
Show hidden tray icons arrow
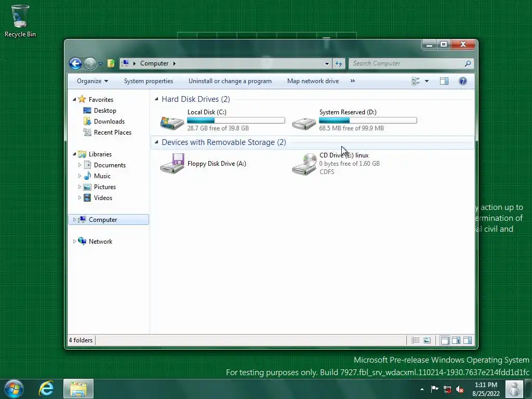coord(422,389)
